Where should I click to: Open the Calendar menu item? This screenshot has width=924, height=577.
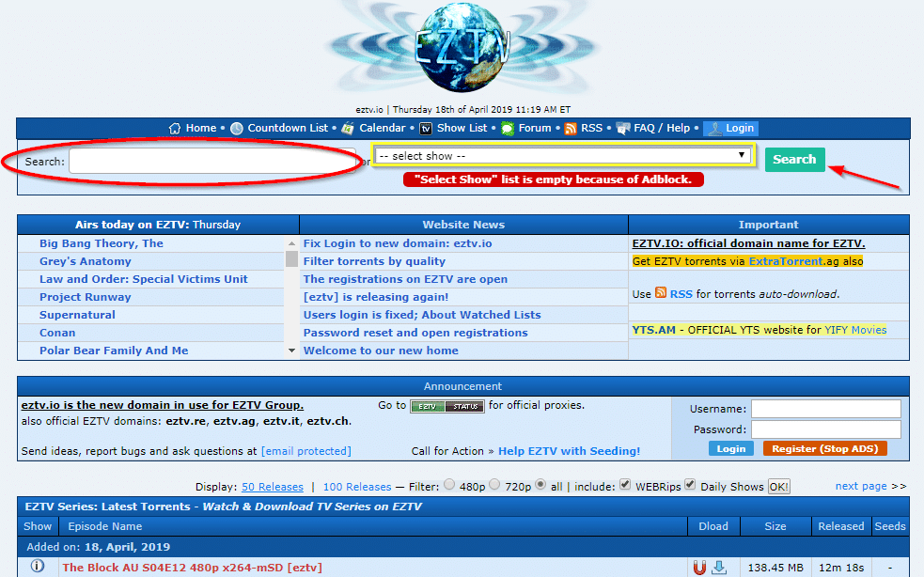click(383, 128)
